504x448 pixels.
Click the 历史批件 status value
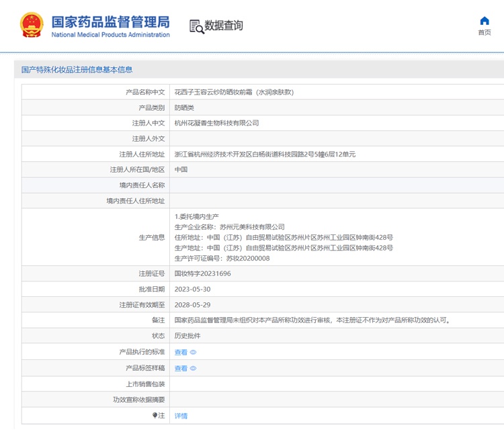point(187,336)
